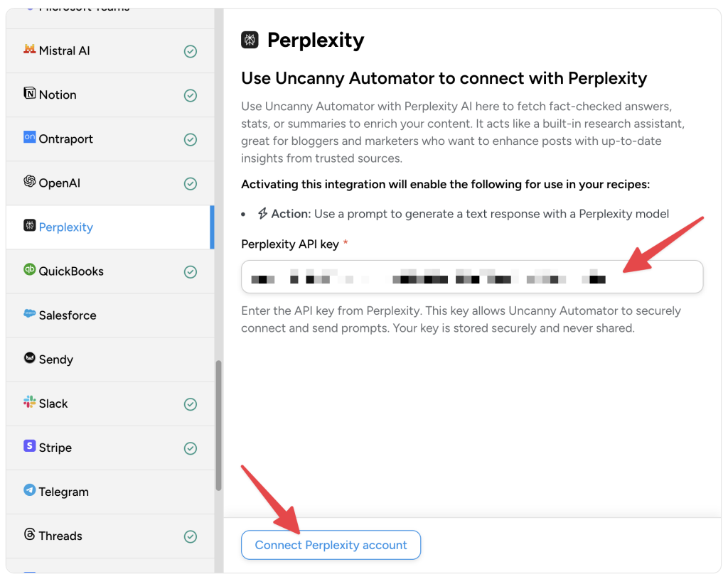This screenshot has width=728, height=579.
Task: Click the Sendy logo icon
Action: 28,359
